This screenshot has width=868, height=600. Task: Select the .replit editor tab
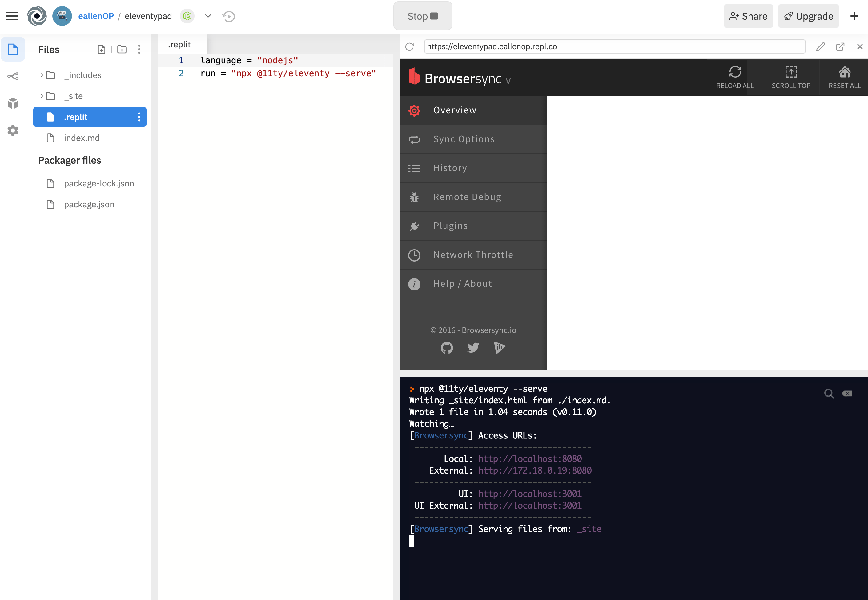(x=183, y=44)
